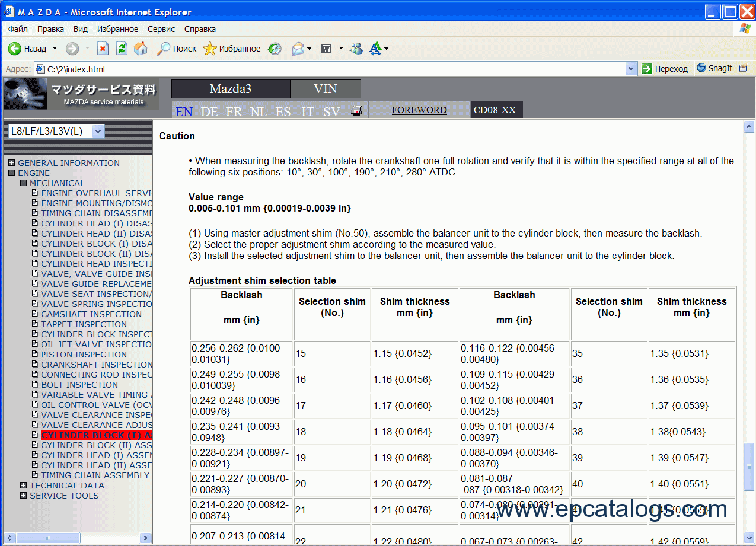Screen dimensions: 756x546
Task: Switch language to FR
Action: tap(234, 111)
